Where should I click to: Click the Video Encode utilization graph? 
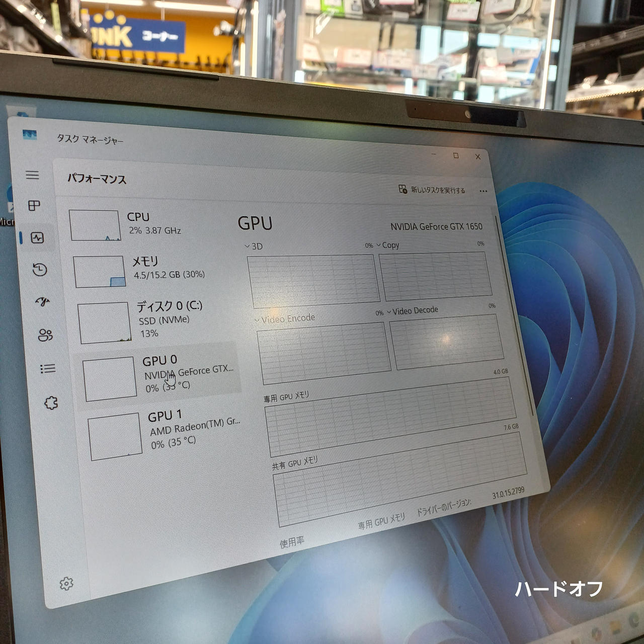pos(324,353)
